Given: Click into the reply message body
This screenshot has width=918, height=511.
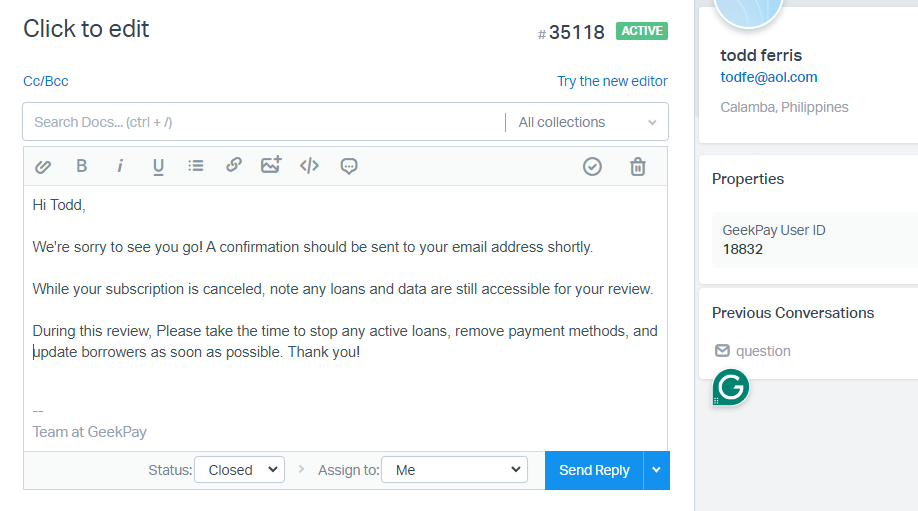Looking at the screenshot, I should 345,318.
